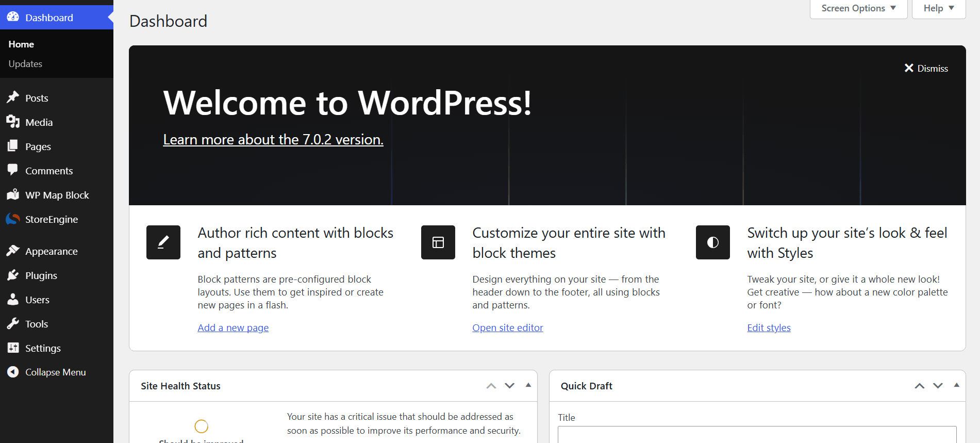The image size is (980, 443).
Task: Click the Pages icon in sidebar
Action: pyautogui.click(x=13, y=146)
